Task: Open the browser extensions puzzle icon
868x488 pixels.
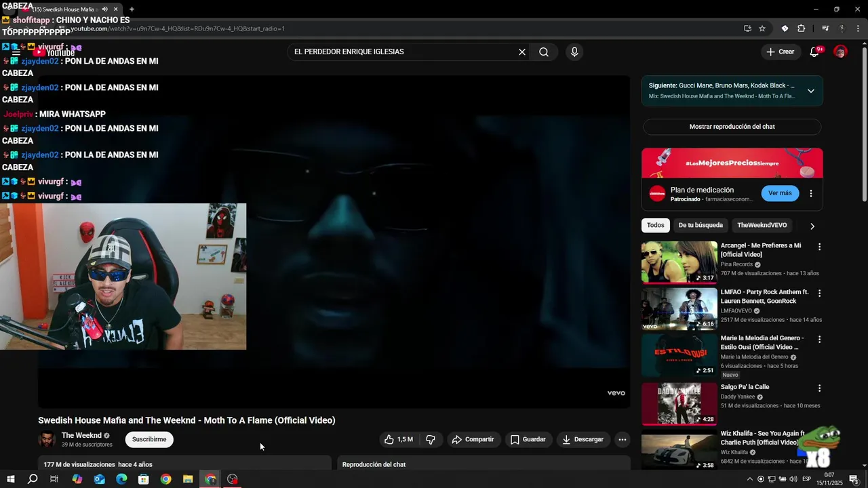Action: [x=802, y=28]
